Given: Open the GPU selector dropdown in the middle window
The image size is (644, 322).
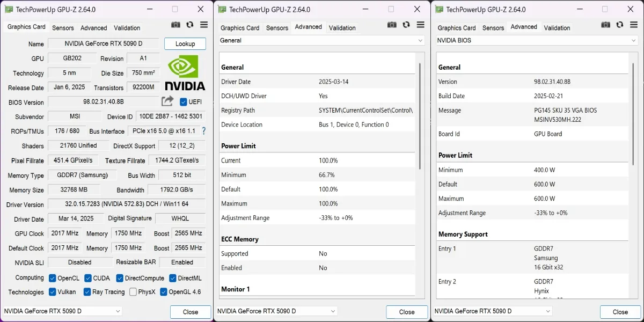Looking at the screenshot, I should (x=276, y=311).
